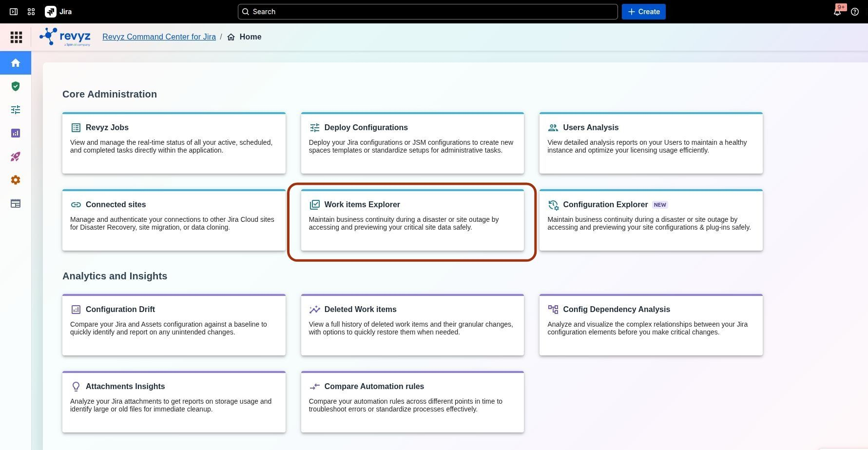Click the blue Create button
The width and height of the screenshot is (868, 450).
click(644, 12)
